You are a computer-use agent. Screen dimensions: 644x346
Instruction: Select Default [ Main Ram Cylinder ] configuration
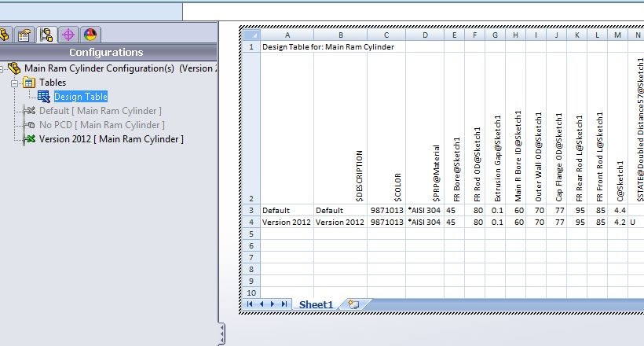tap(101, 111)
